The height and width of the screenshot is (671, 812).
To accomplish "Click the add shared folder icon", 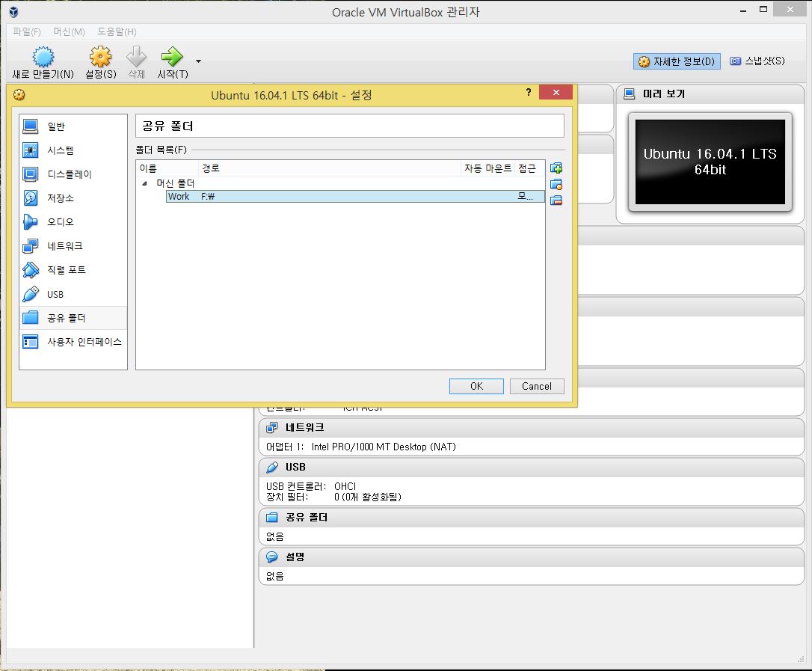I will 556,169.
